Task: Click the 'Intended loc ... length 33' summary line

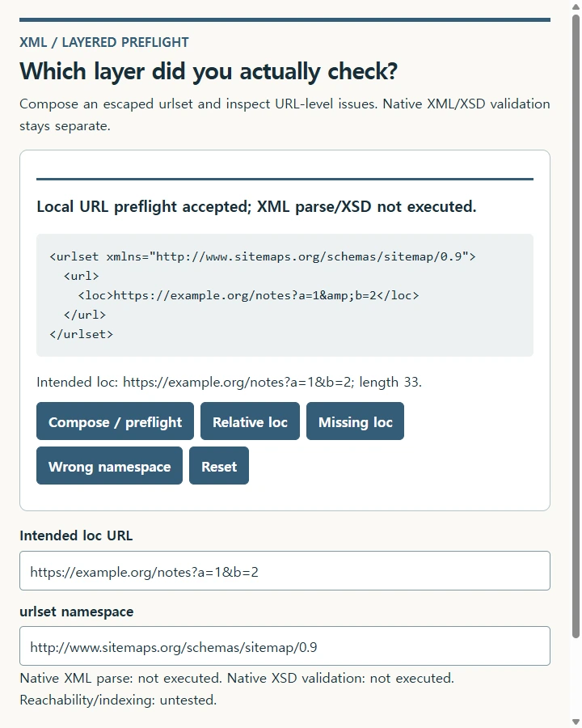Action: pos(230,382)
